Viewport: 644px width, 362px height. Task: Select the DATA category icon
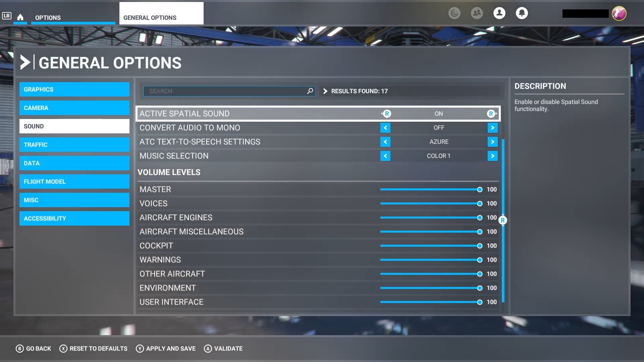[x=74, y=163]
